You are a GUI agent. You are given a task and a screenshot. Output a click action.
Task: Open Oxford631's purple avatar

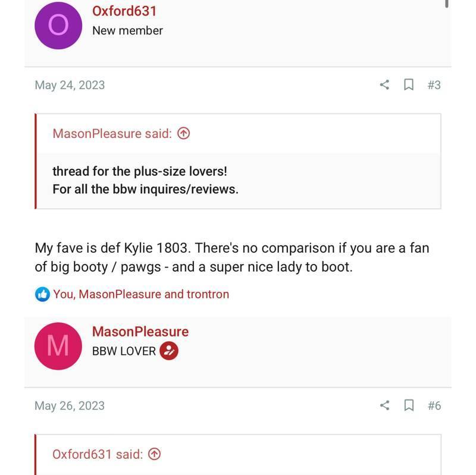(x=58, y=26)
